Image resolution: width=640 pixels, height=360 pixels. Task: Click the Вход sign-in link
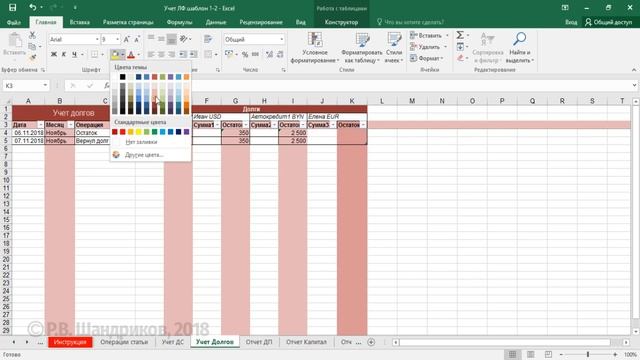click(x=571, y=22)
